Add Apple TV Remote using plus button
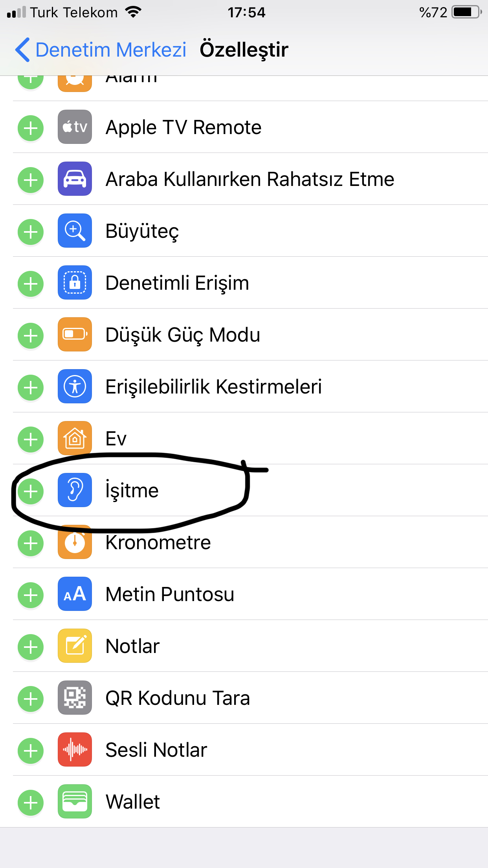The width and height of the screenshot is (488, 868). click(31, 128)
